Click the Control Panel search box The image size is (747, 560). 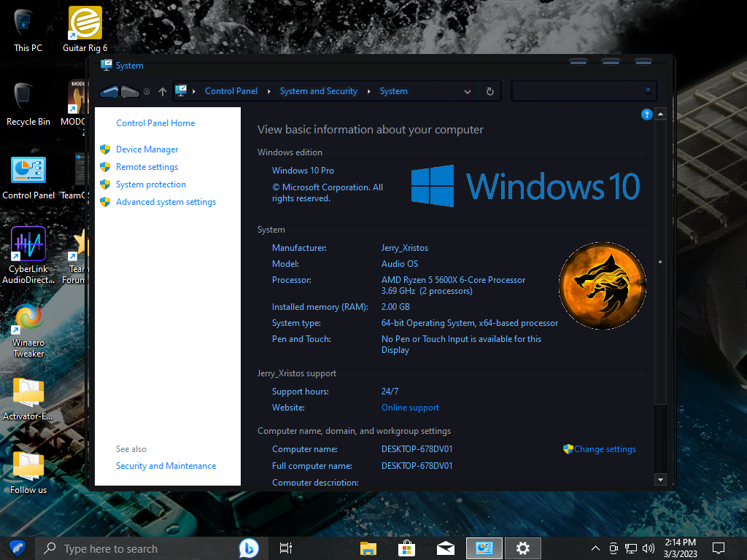pyautogui.click(x=584, y=91)
